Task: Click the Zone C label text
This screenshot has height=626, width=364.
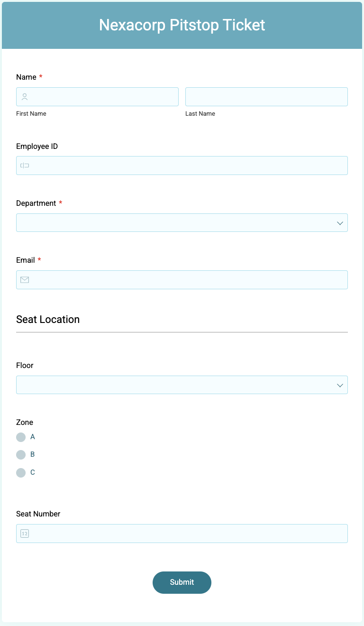Action: pos(33,473)
